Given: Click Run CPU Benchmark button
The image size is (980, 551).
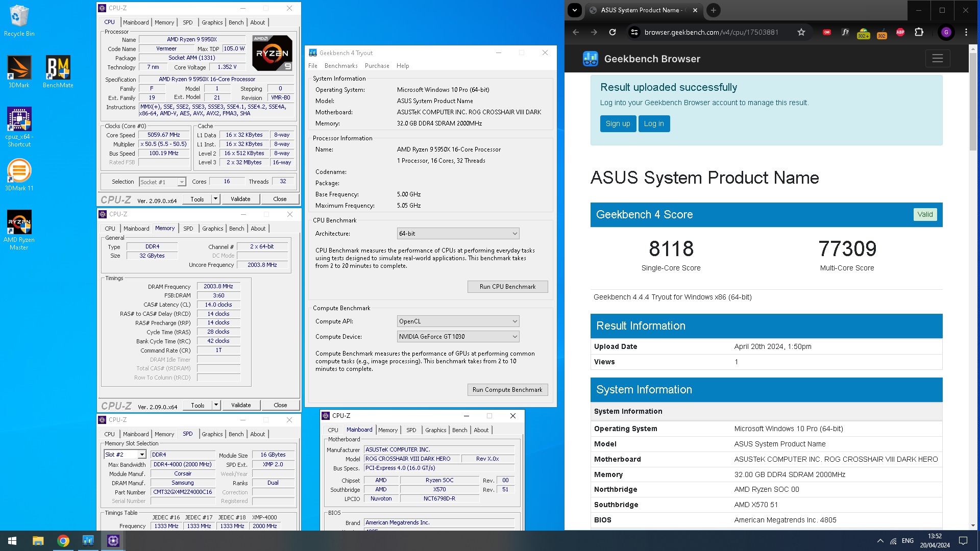Looking at the screenshot, I should point(507,287).
